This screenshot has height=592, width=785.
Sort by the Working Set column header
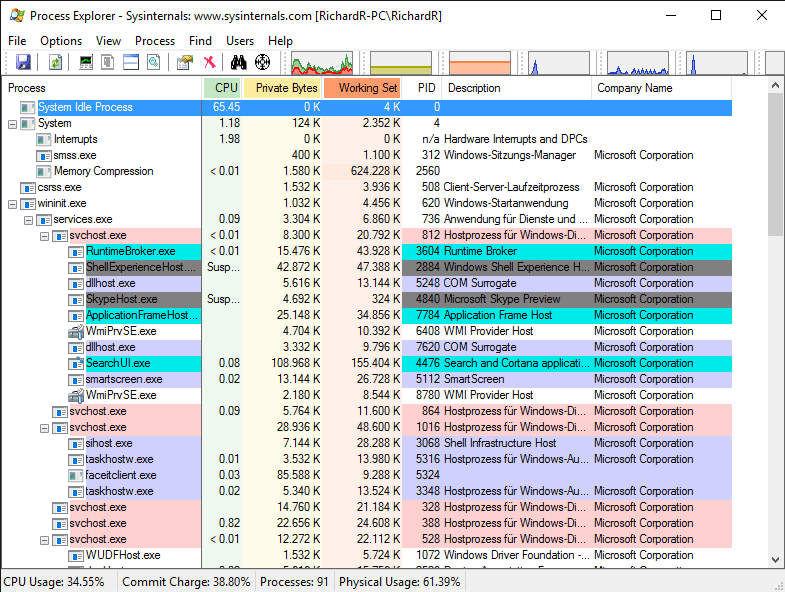pos(362,88)
